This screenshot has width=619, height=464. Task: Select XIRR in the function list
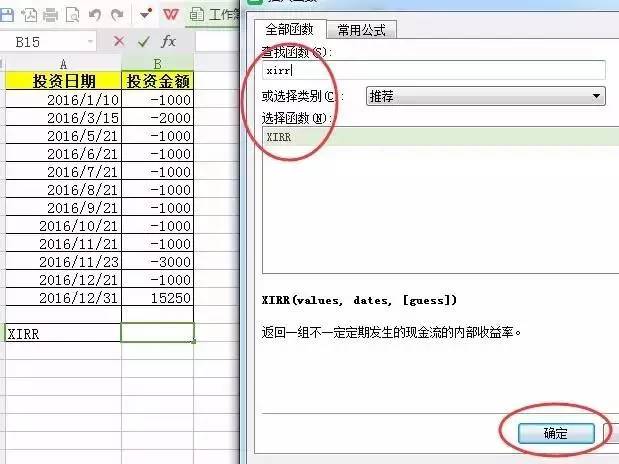[x=441, y=137]
